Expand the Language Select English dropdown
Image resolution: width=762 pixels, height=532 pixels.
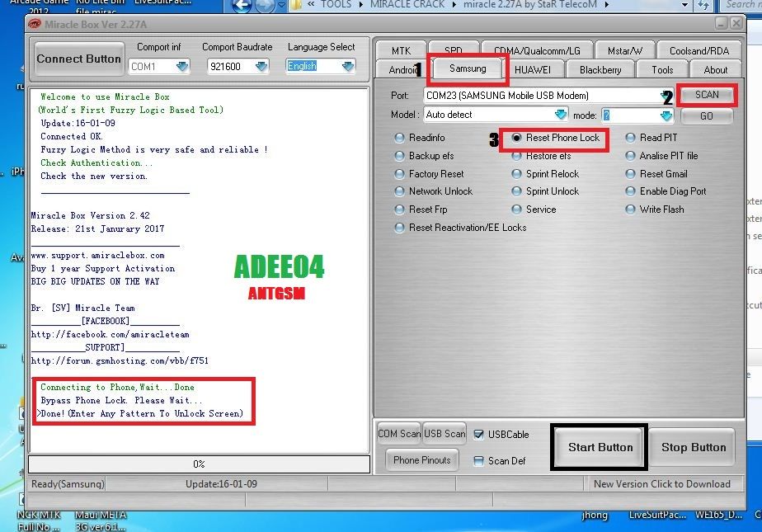click(x=348, y=67)
